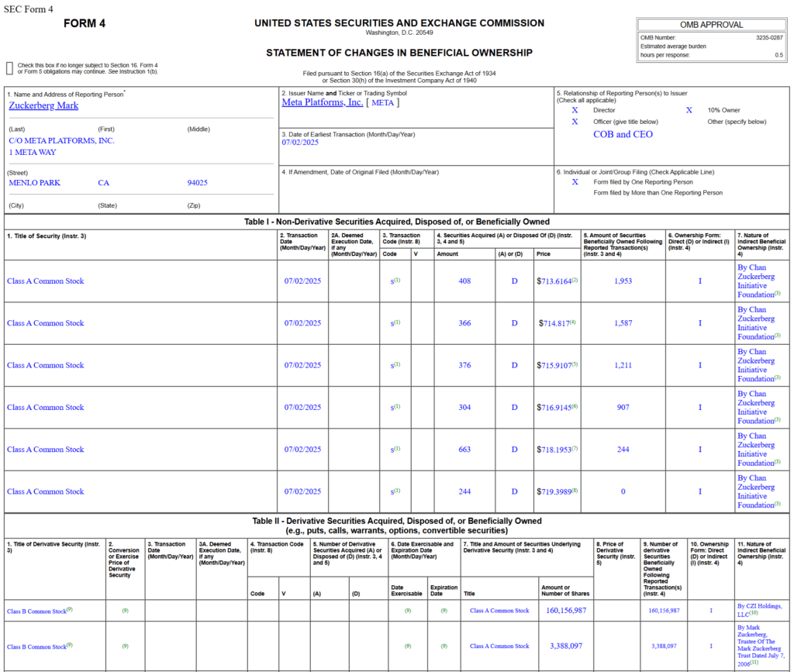Open the Meta Platforms, Inc. issuer link

tap(322, 102)
